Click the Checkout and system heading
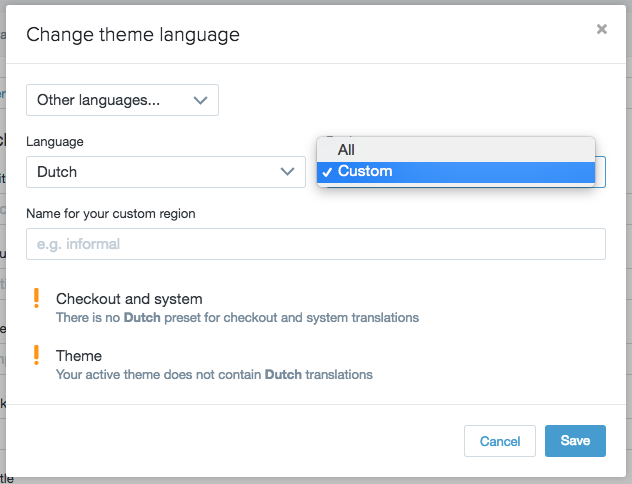Image resolution: width=632 pixels, height=484 pixels. (129, 299)
